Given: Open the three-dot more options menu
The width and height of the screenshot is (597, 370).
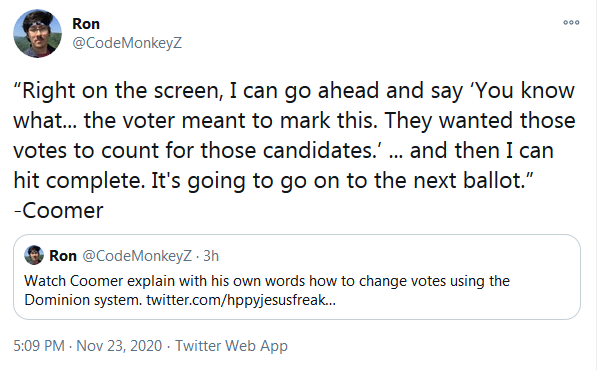Looking at the screenshot, I should click(571, 22).
